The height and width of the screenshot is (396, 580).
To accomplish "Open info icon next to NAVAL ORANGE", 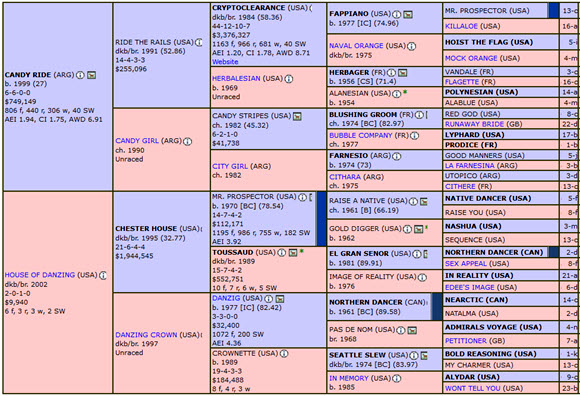I will tap(412, 46).
